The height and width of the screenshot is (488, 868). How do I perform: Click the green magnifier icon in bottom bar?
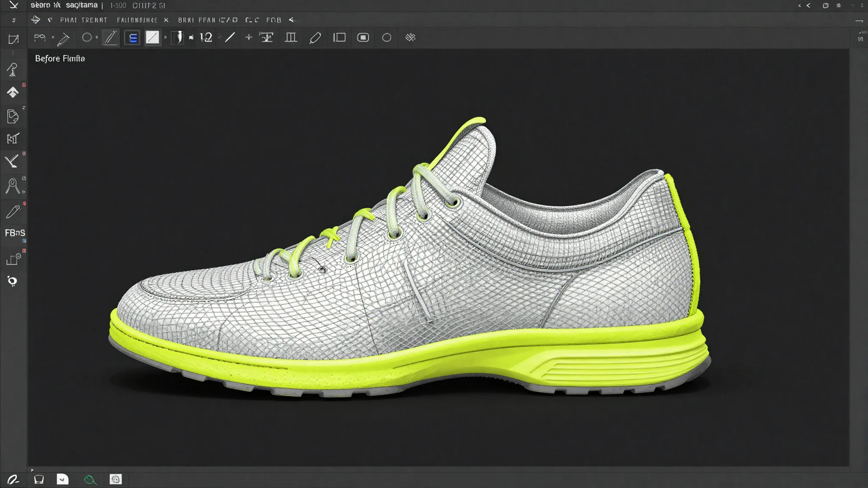coord(90,480)
